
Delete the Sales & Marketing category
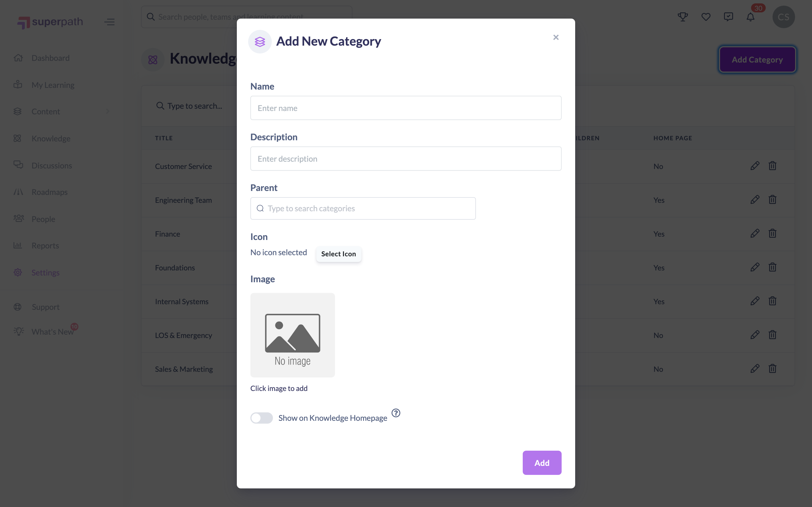point(773,368)
